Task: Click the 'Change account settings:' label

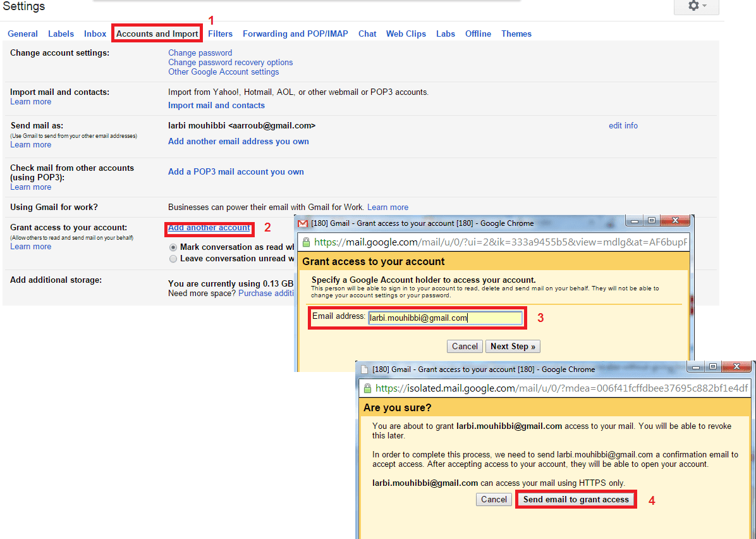Action: coord(60,53)
